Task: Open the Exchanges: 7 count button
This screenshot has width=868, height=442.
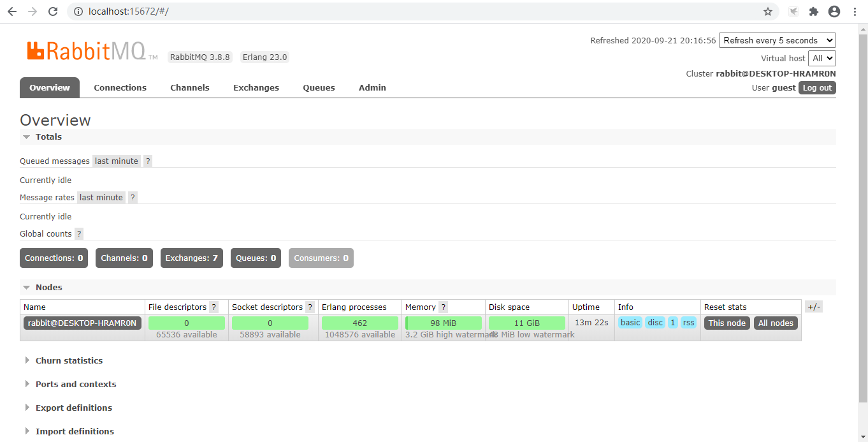Action: (192, 258)
